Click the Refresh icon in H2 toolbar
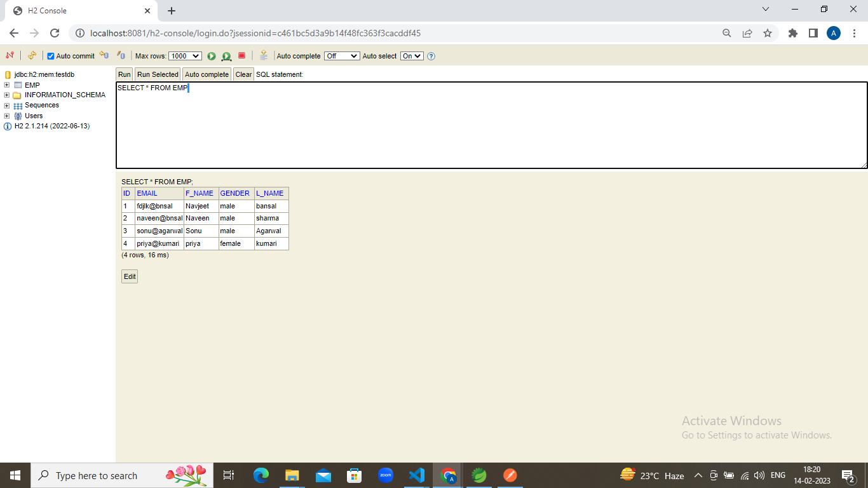868x488 pixels. (x=32, y=56)
